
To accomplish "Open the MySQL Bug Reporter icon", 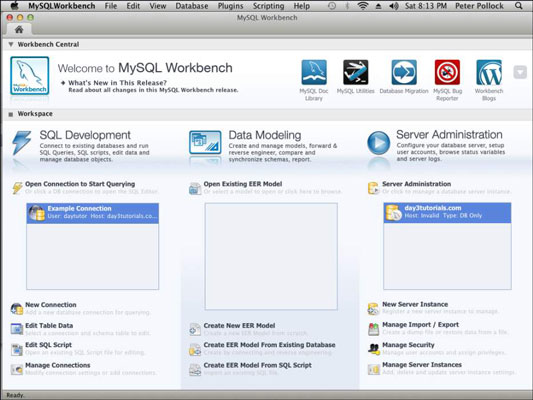I will [447, 72].
